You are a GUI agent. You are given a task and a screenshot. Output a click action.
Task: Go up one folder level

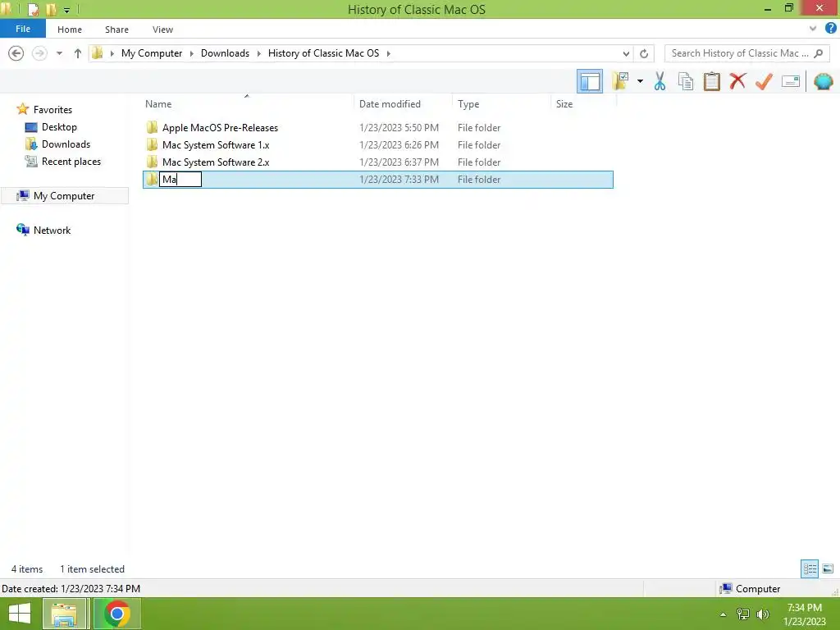click(78, 53)
